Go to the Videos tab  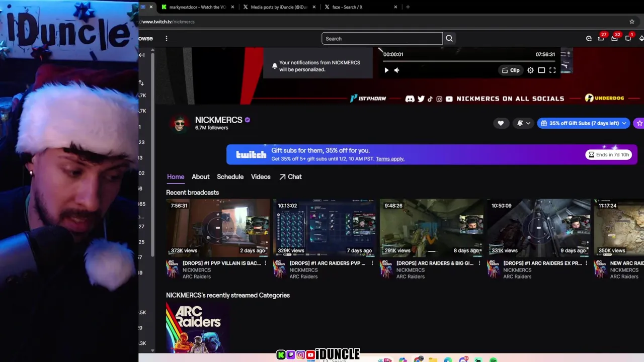(x=261, y=177)
